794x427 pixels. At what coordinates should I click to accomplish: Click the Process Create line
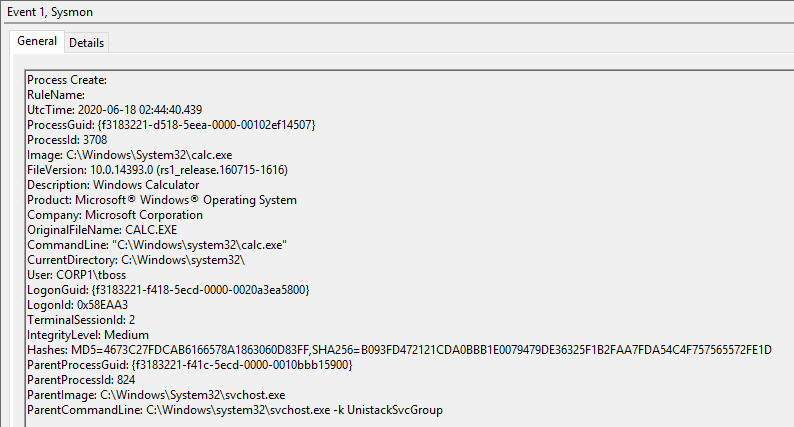point(67,80)
